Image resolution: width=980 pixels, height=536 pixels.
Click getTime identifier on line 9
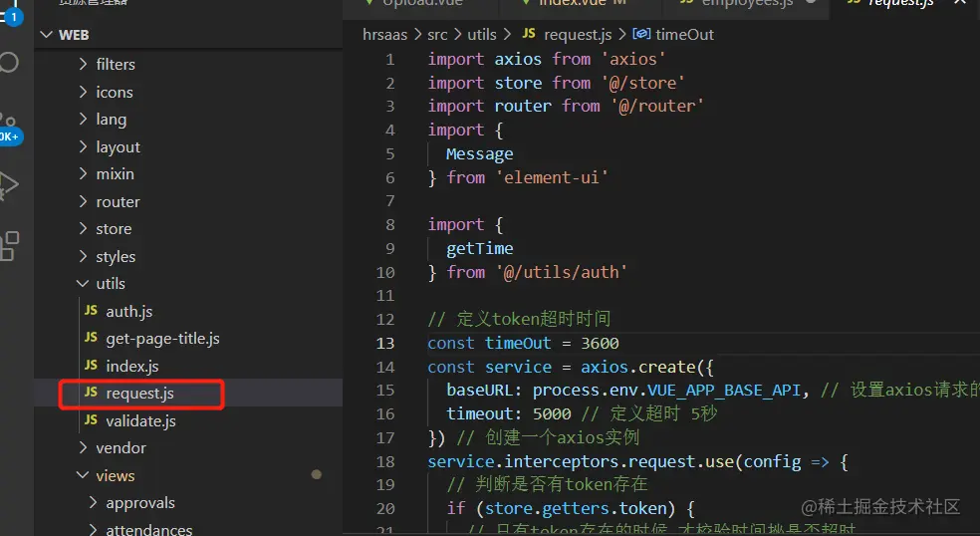click(x=479, y=248)
